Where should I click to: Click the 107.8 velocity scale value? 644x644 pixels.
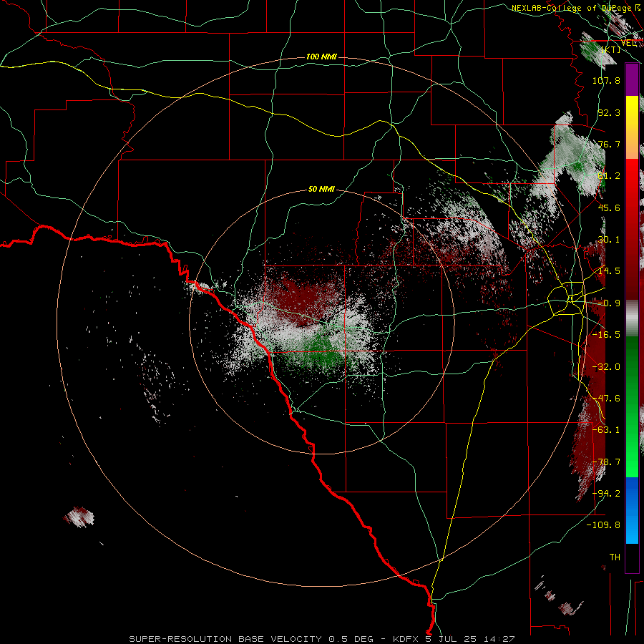(x=606, y=80)
